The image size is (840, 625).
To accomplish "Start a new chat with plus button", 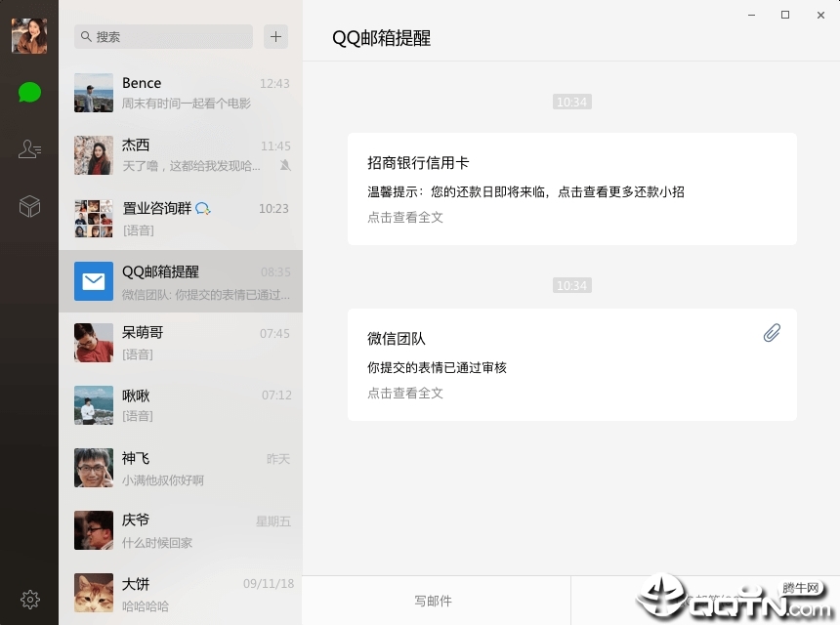I will click(275, 36).
